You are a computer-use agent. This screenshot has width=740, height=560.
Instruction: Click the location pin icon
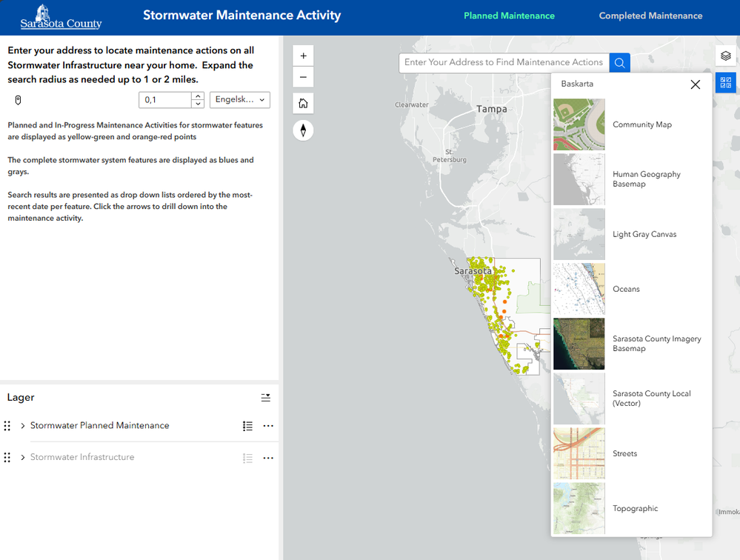pos(19,100)
